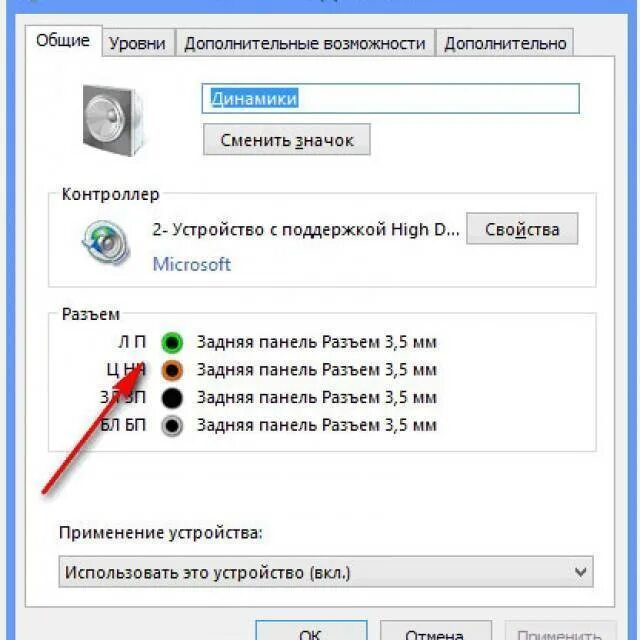Click the orange Ц НЧ jack icon

[x=172, y=370]
